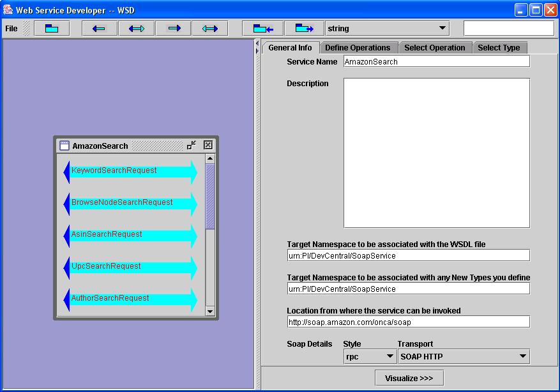Close the AmazonSearch internal frame
The image size is (560, 392).
[208, 145]
